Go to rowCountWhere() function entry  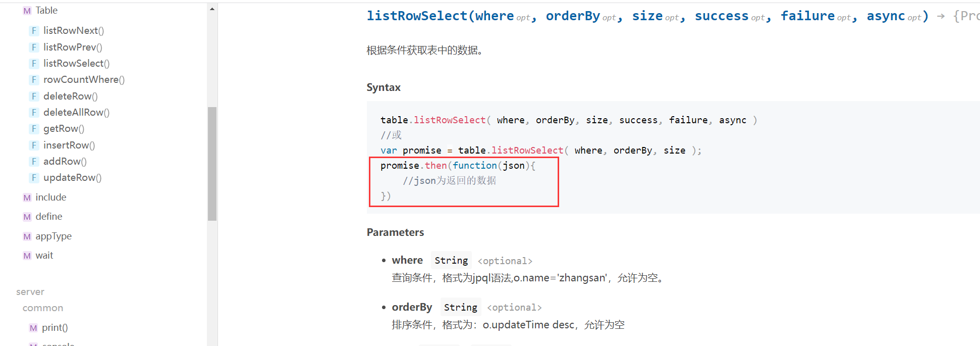coord(84,80)
